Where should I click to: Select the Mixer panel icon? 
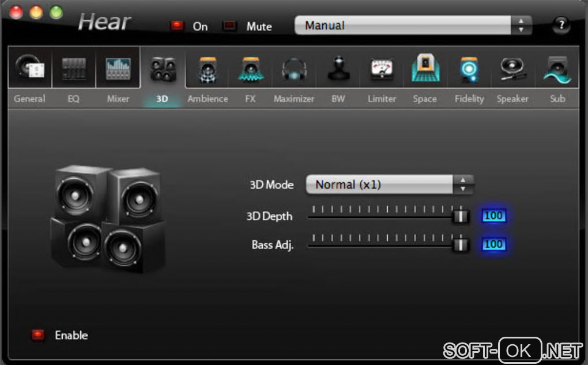(118, 68)
